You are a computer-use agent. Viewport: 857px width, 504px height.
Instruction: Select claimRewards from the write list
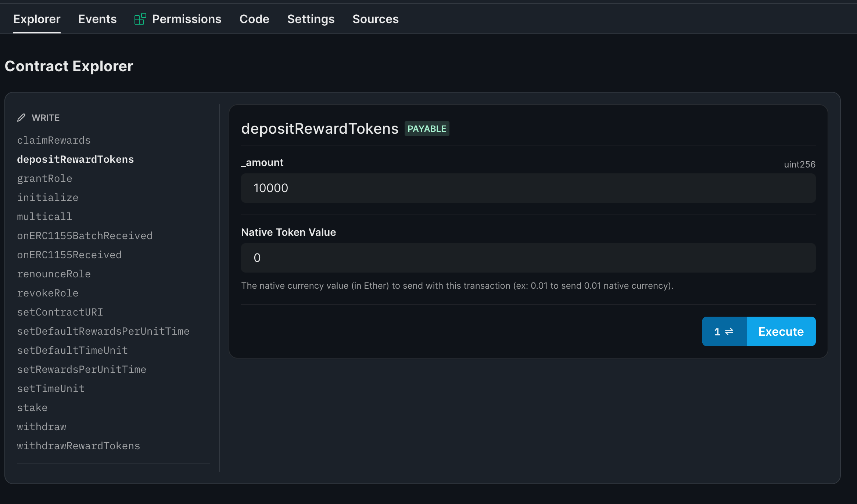[54, 140]
